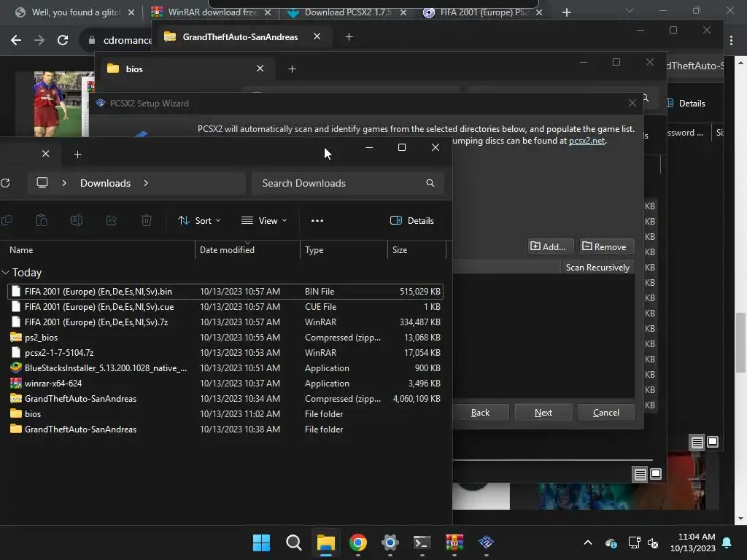Open WinRAR from the taskbar
The image size is (747, 560).
454,542
